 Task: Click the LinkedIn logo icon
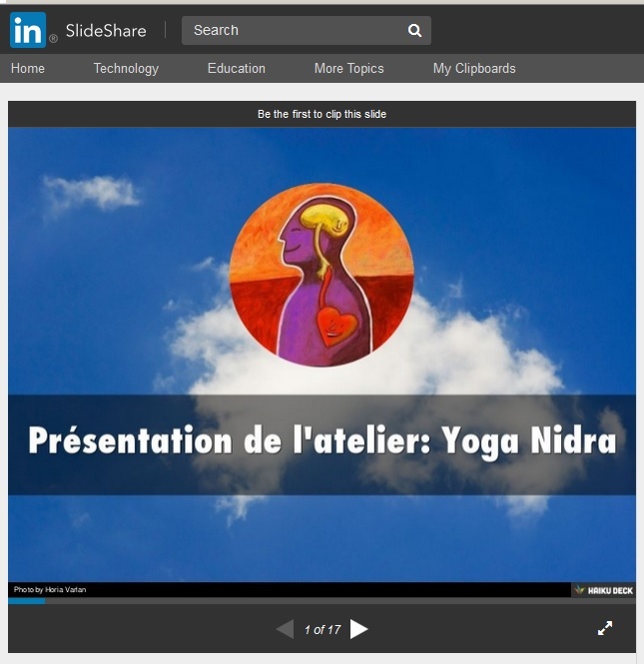pyautogui.click(x=28, y=30)
